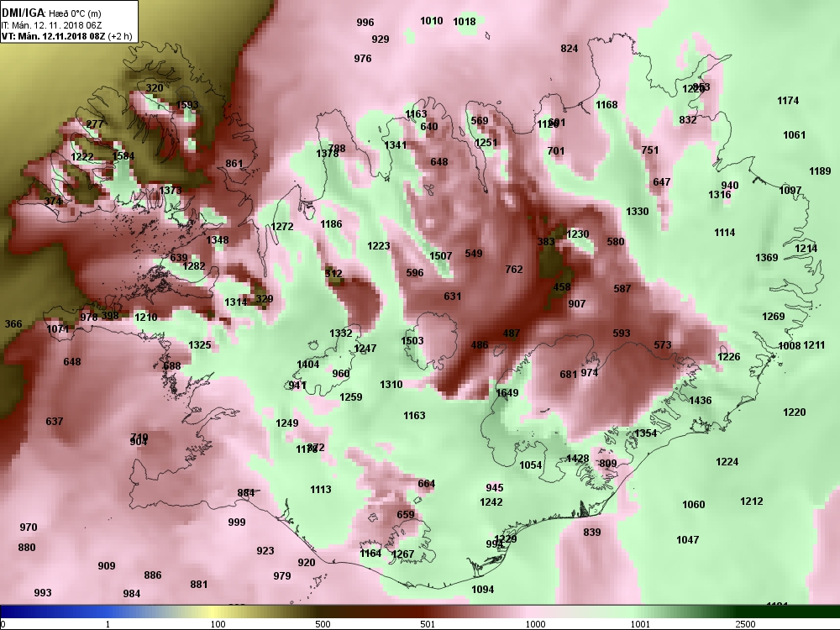This screenshot has height=630, width=840.
Task: Select the label 1404
Action: (307, 365)
